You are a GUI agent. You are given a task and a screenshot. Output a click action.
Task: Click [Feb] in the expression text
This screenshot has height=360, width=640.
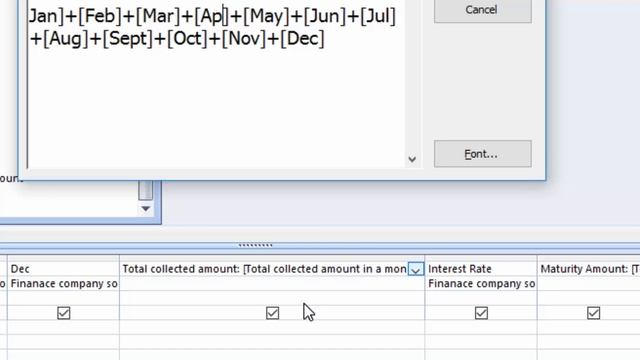point(100,16)
